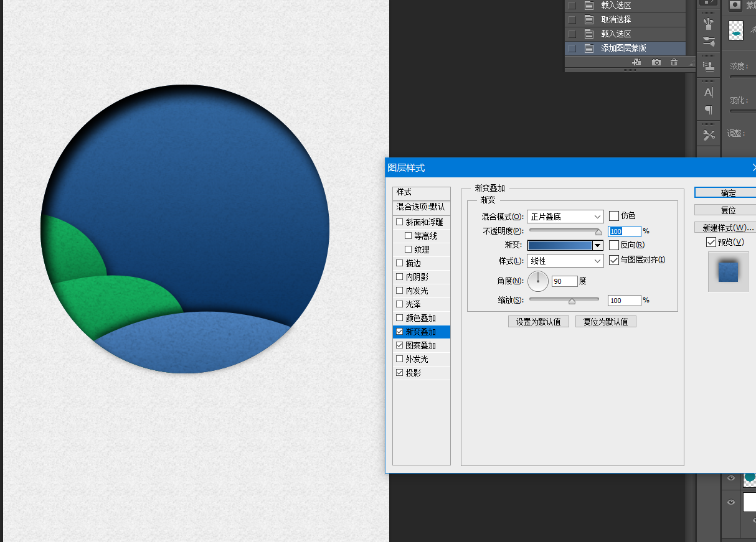Uncheck 与图层对齐 align with layer

point(614,260)
